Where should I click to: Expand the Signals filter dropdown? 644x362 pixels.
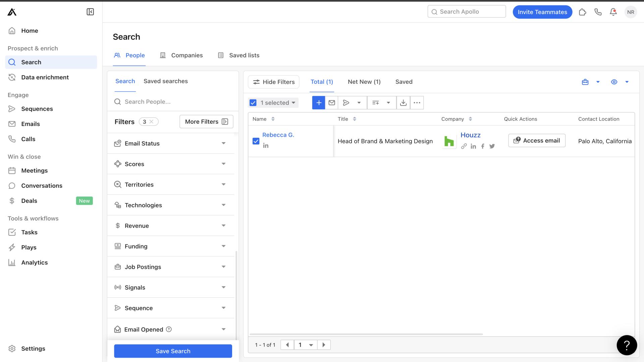coord(224,287)
